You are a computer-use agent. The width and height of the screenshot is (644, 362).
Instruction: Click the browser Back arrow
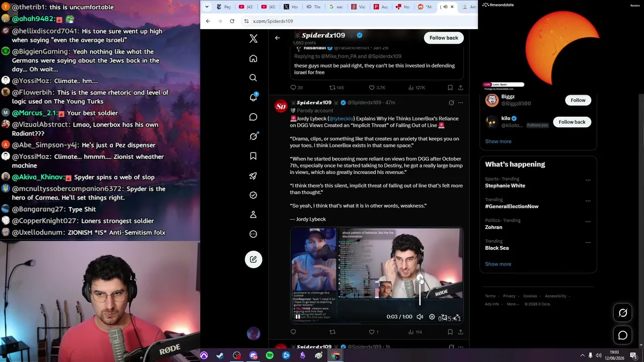pos(208,21)
